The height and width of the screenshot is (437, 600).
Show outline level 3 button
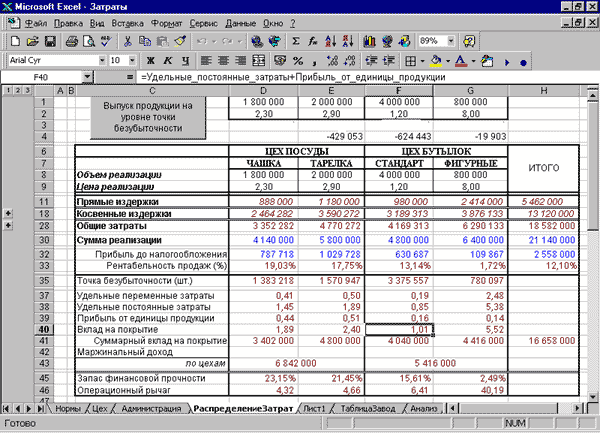tap(27, 91)
